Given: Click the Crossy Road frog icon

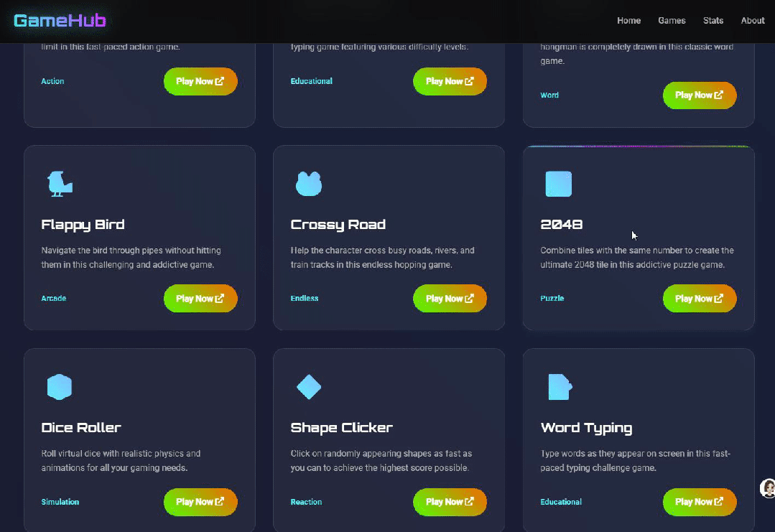Looking at the screenshot, I should click(309, 184).
